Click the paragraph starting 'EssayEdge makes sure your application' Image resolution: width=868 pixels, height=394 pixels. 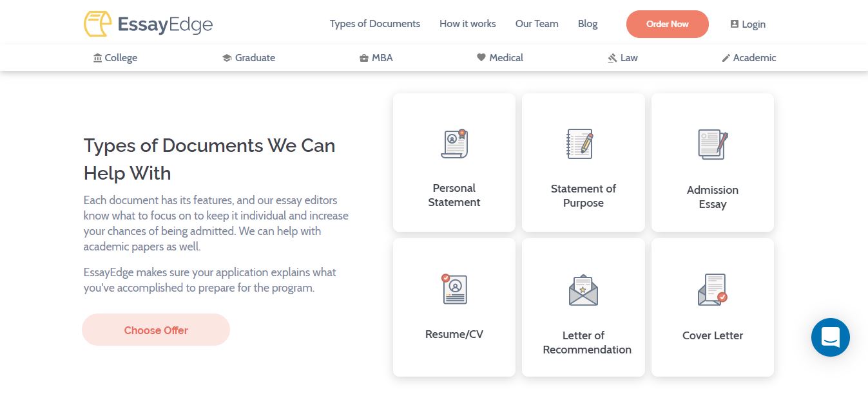(x=210, y=280)
